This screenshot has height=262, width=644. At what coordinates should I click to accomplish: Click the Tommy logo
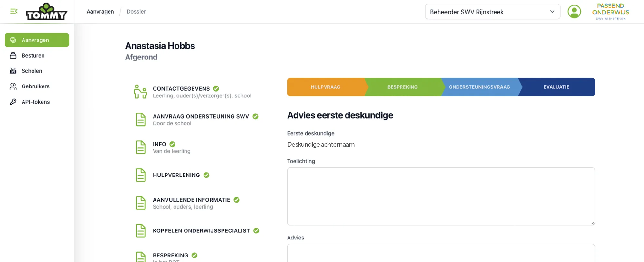pyautogui.click(x=47, y=12)
